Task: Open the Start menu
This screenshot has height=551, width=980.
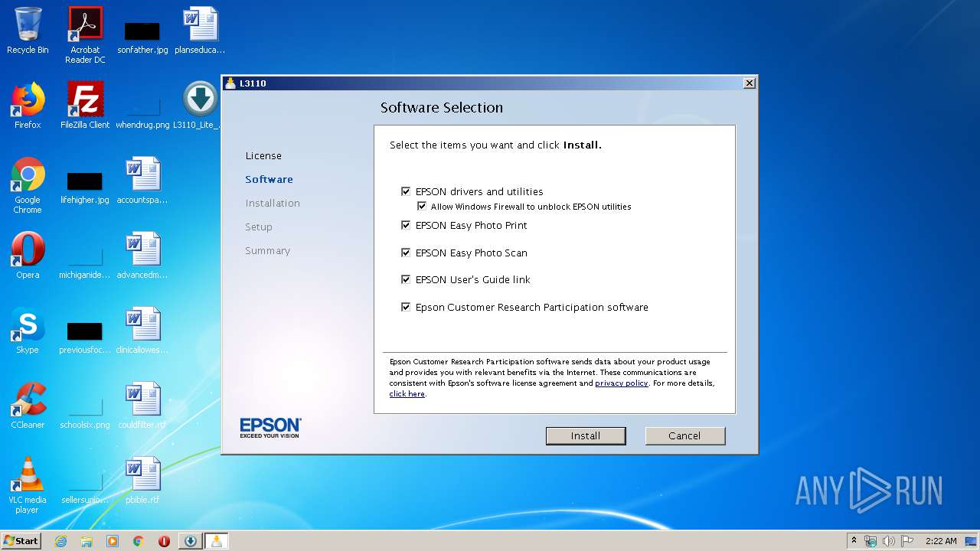Action: coord(21,541)
